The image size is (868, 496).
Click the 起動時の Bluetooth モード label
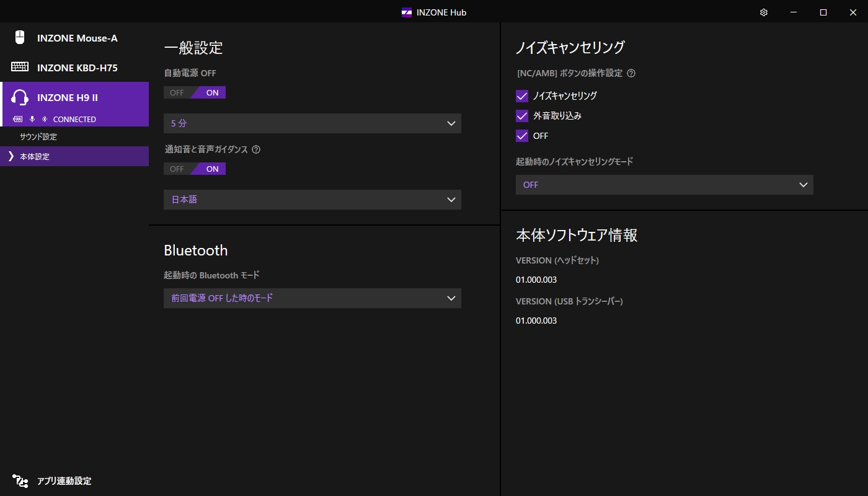(211, 275)
